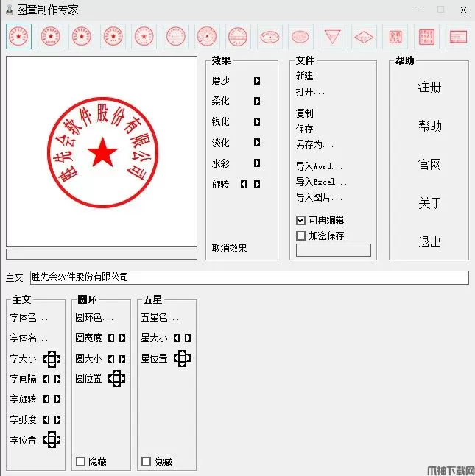Viewport: 475px width, 476px height.
Task: Click the stamp preview canvas
Action: coord(102,152)
